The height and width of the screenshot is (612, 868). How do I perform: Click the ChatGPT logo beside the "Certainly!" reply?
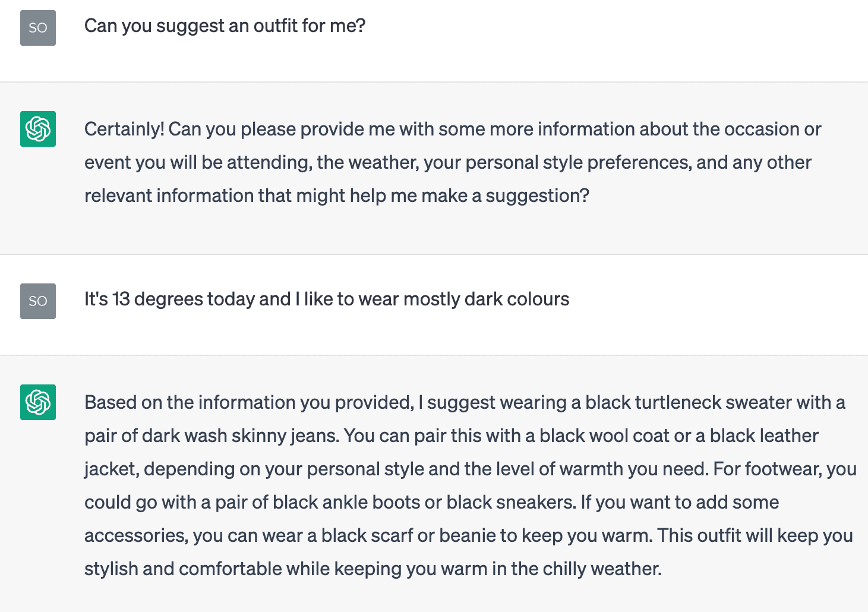tap(38, 129)
